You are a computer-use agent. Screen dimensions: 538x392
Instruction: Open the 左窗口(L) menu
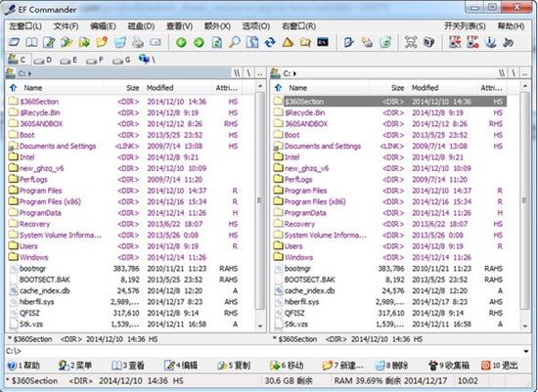point(25,26)
